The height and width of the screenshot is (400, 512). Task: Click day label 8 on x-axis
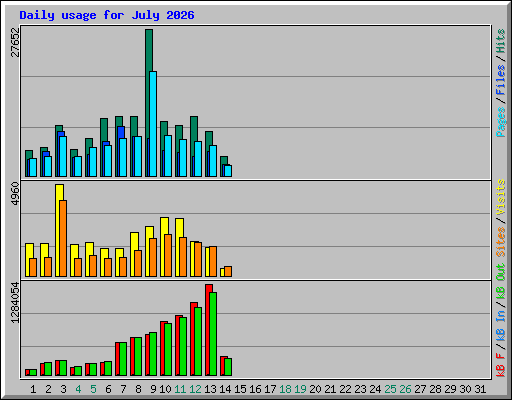[x=138, y=389]
